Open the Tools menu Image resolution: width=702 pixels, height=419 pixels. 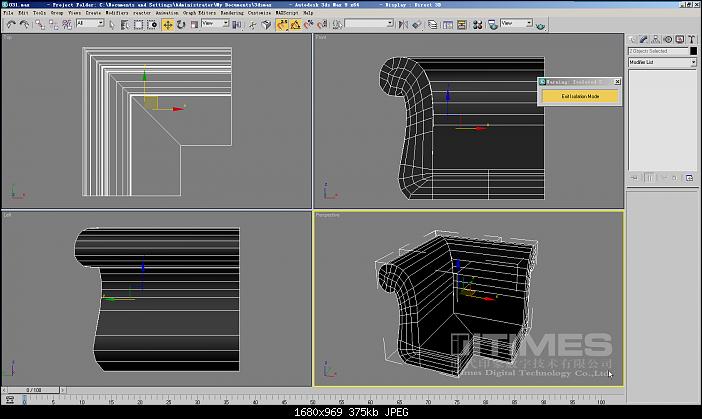click(x=39, y=13)
